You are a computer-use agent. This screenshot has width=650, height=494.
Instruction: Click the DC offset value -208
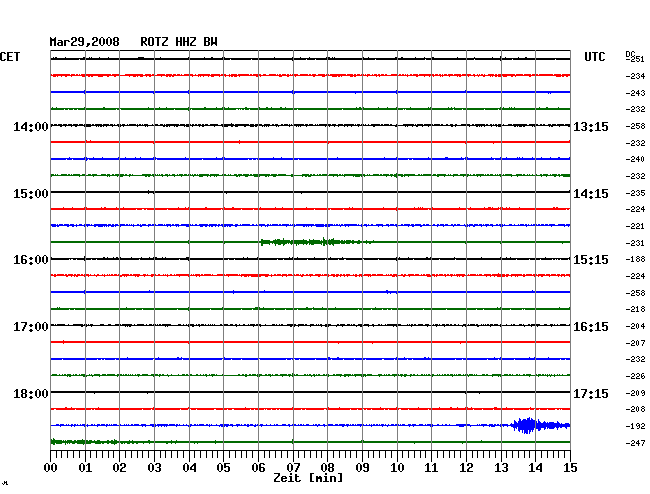[x=635, y=409]
